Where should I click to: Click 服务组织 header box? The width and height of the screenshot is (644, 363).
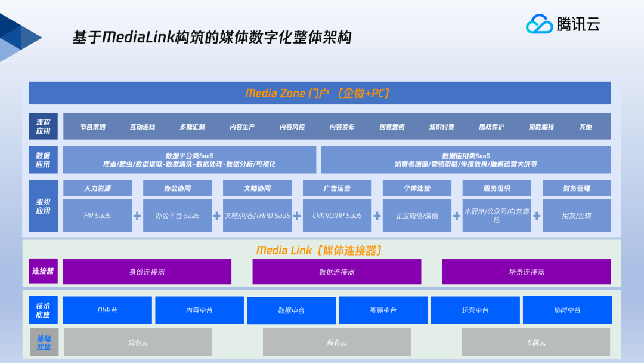pyautogui.click(x=497, y=188)
